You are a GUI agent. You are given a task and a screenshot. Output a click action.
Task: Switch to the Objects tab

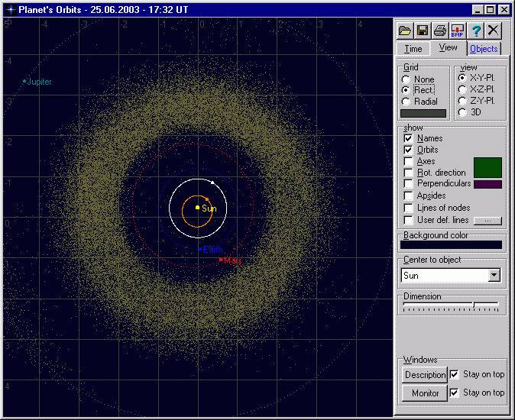click(484, 49)
